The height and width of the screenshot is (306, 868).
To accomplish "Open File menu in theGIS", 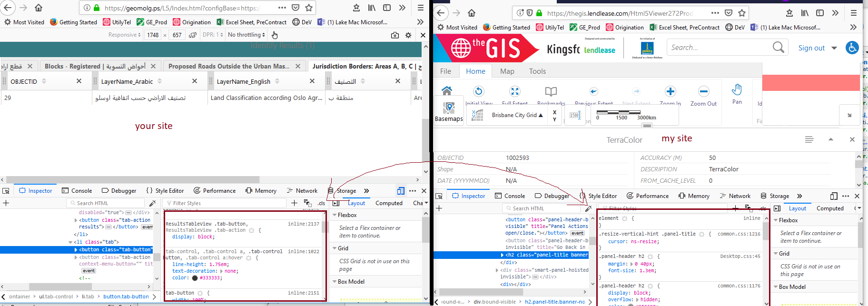I will coord(445,71).
